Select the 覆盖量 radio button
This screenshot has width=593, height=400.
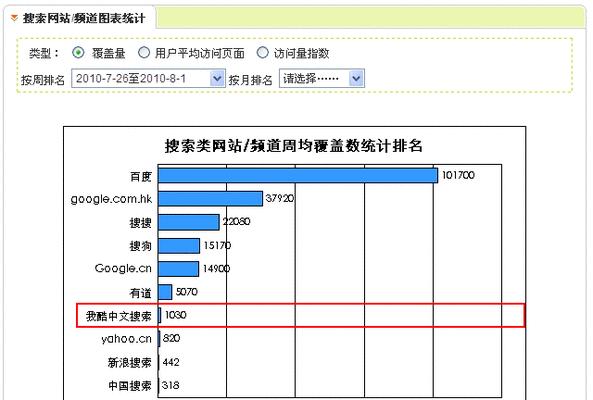click(x=78, y=52)
